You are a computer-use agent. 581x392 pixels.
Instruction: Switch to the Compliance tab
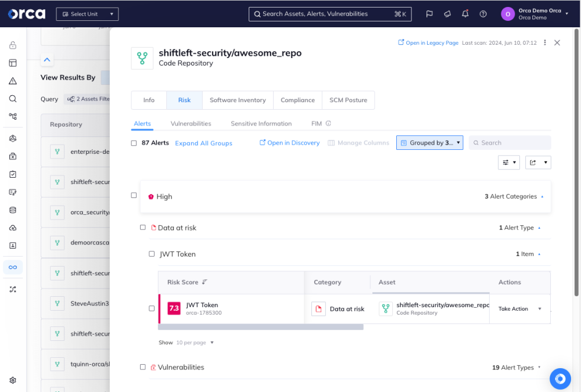pos(298,100)
